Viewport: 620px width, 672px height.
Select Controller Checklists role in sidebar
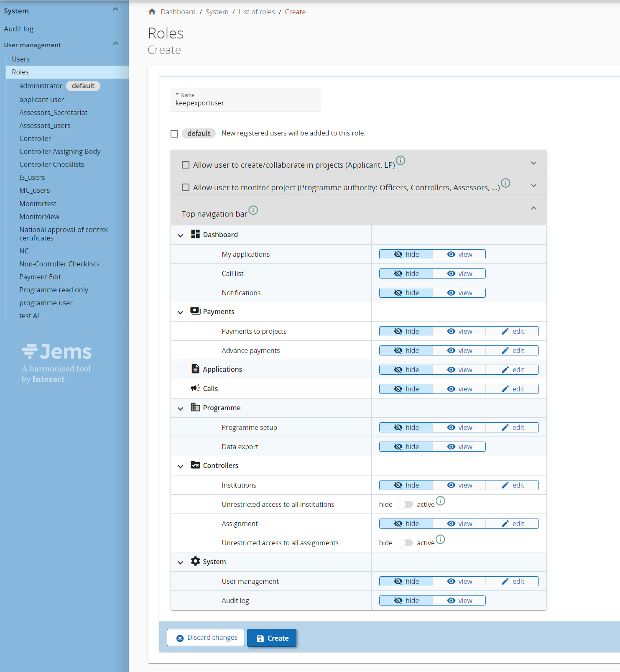click(x=51, y=164)
